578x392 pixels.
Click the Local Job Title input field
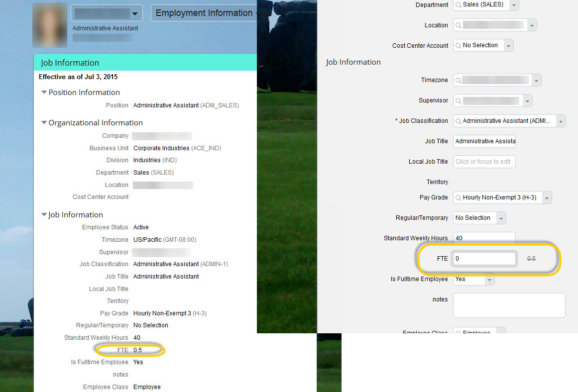click(484, 161)
